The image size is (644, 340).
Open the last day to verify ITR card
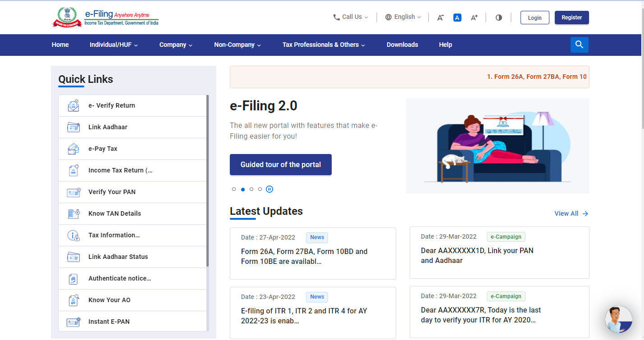point(499,312)
